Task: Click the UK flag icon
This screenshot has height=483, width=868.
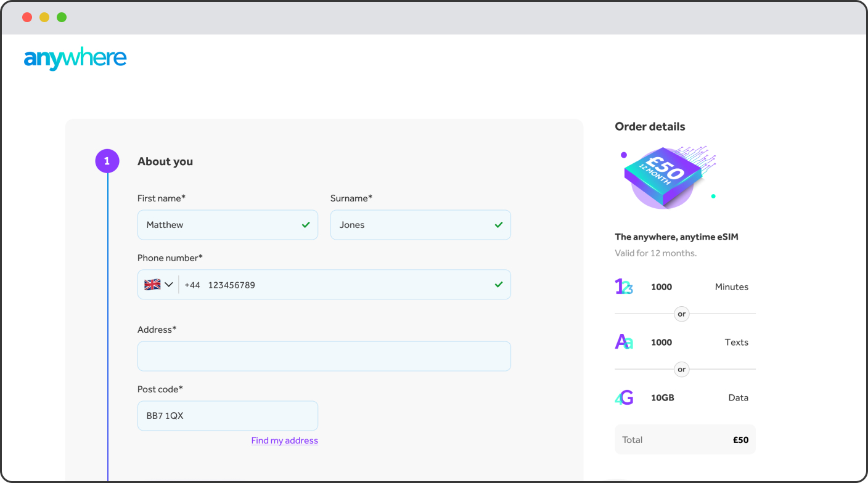Action: click(x=152, y=285)
